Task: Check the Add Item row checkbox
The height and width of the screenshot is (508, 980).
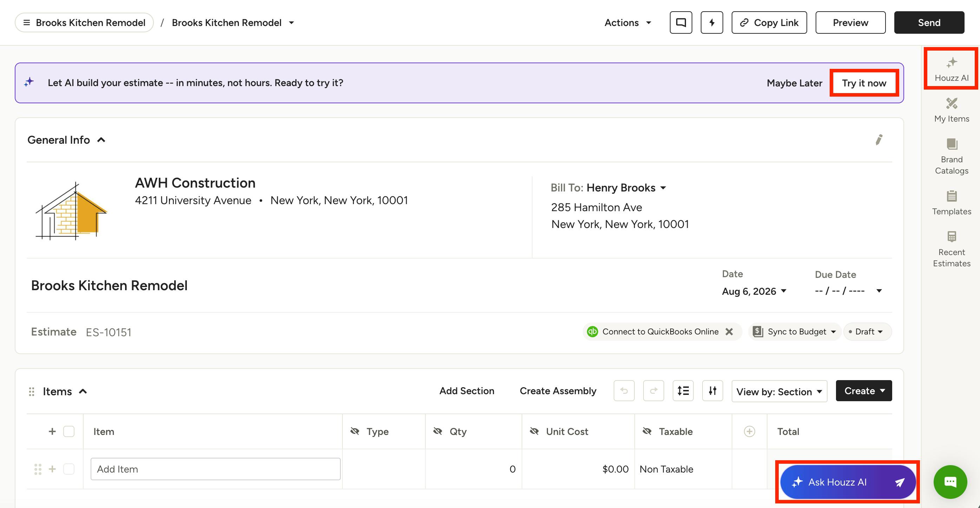Action: coord(69,469)
